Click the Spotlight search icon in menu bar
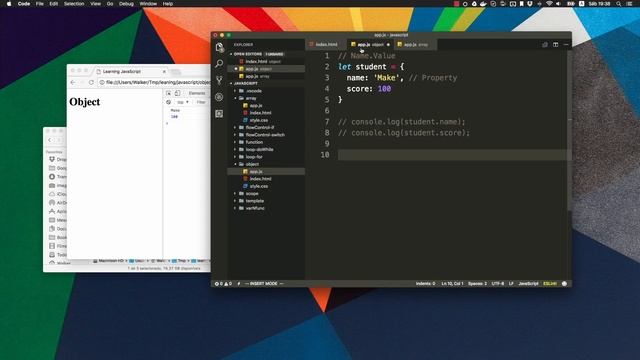The height and width of the screenshot is (360, 640). tap(619, 4)
